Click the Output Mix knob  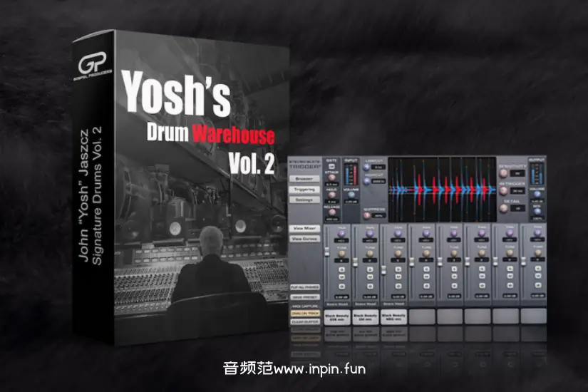click(x=537, y=211)
